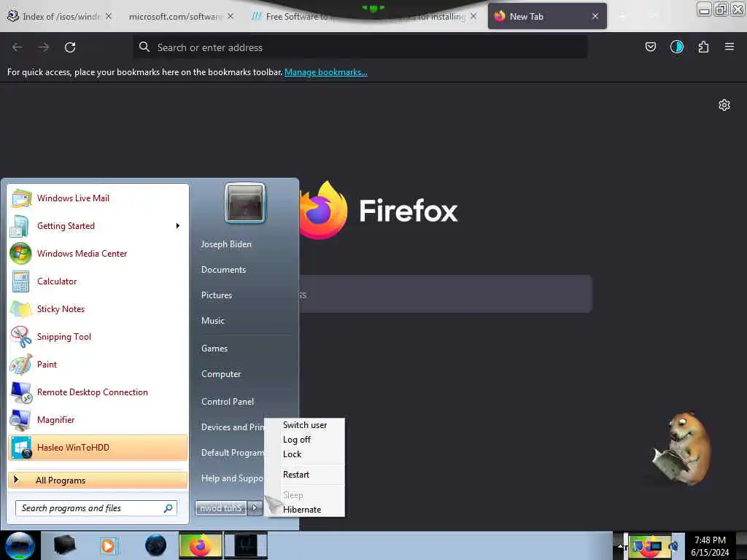Open Paint
The image size is (747, 560).
98,365
